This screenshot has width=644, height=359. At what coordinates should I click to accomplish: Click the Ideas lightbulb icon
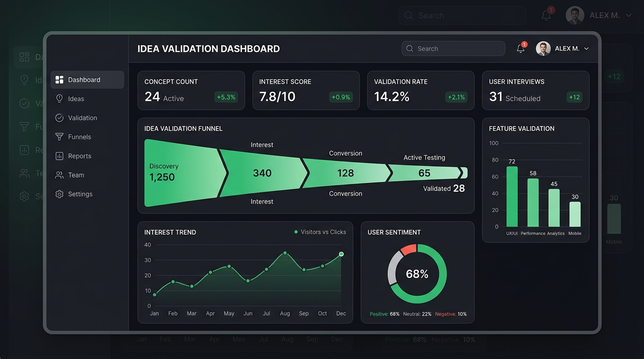[x=59, y=99]
